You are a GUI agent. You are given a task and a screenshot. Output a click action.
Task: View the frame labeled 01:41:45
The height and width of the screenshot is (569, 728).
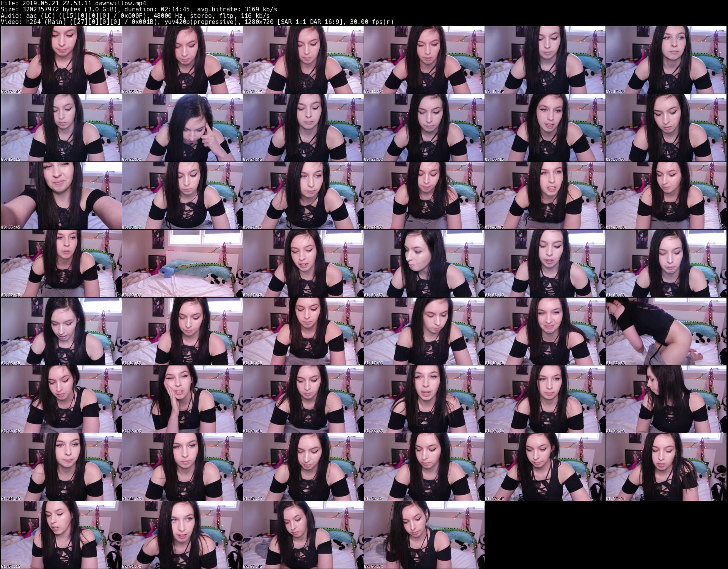61,467
